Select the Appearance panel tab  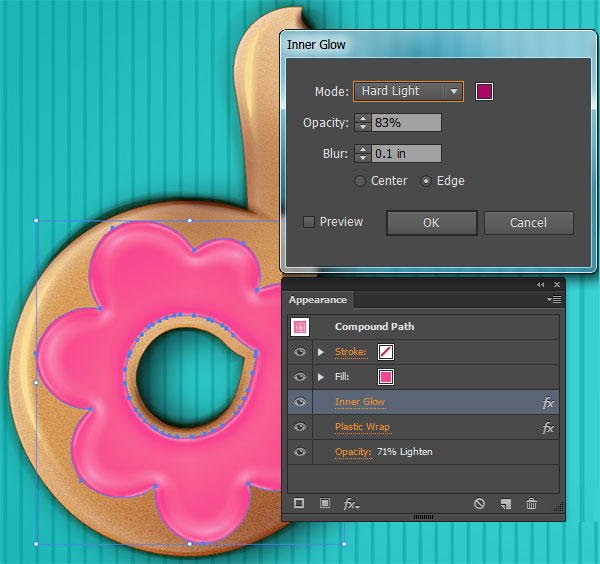click(x=318, y=300)
